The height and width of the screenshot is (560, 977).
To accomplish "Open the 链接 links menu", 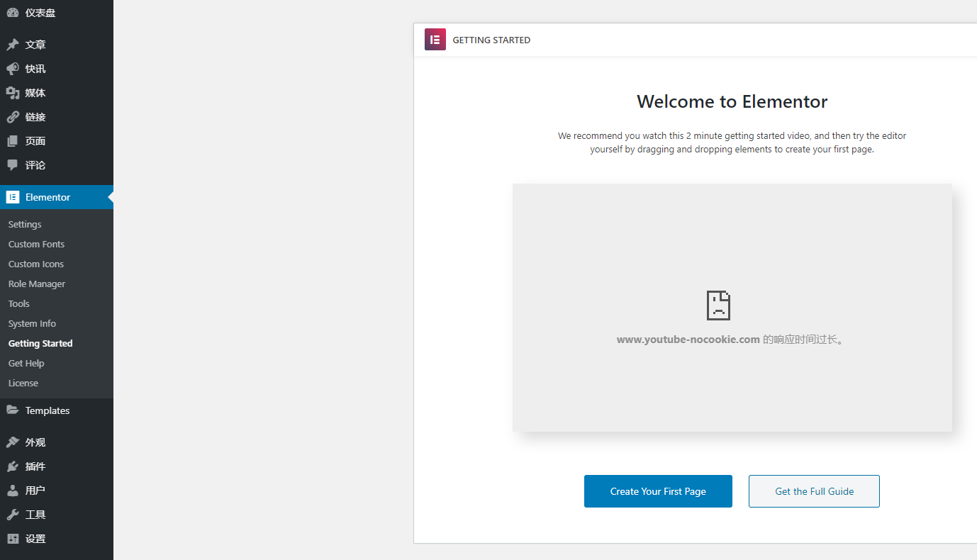I will pyautogui.click(x=57, y=117).
